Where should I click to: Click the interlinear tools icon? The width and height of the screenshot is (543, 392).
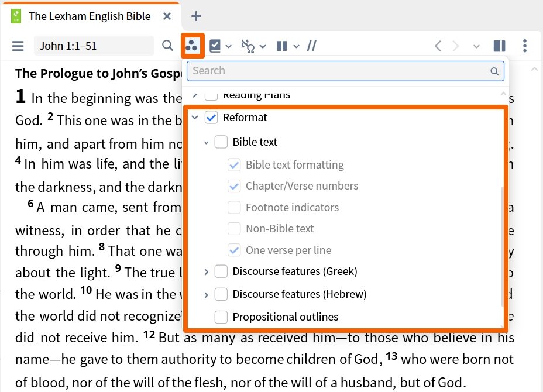click(x=248, y=46)
